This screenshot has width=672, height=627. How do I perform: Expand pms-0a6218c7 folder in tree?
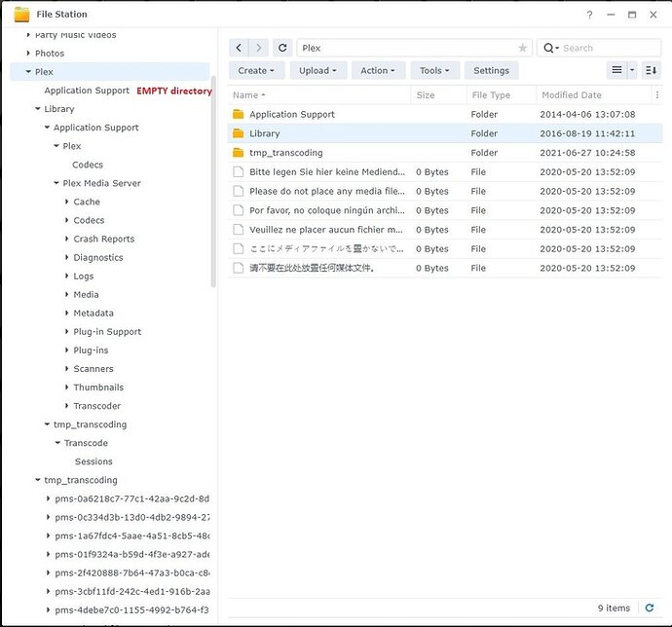(48, 498)
